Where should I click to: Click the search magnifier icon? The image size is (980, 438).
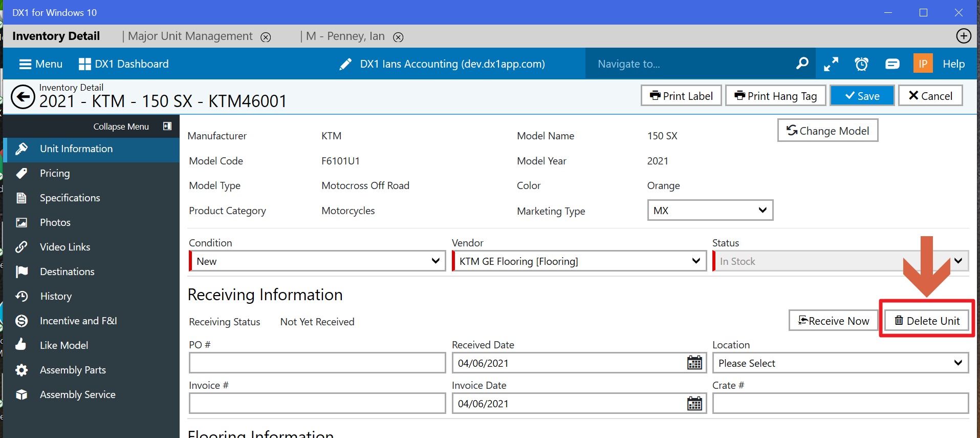[802, 64]
